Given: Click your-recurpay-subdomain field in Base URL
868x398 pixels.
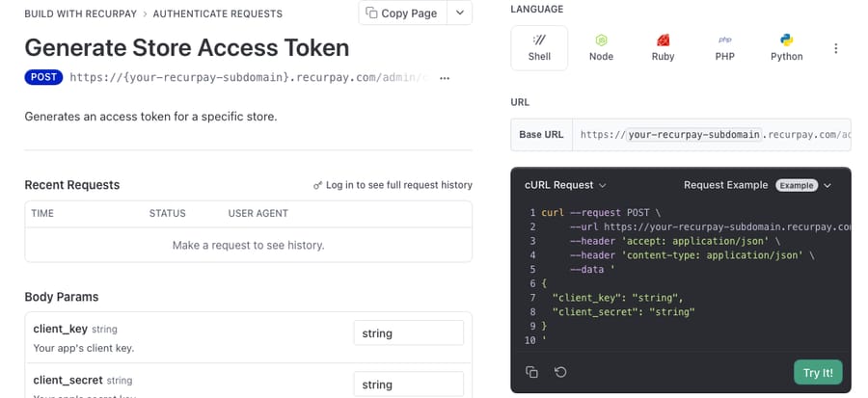Looking at the screenshot, I should click(x=694, y=134).
